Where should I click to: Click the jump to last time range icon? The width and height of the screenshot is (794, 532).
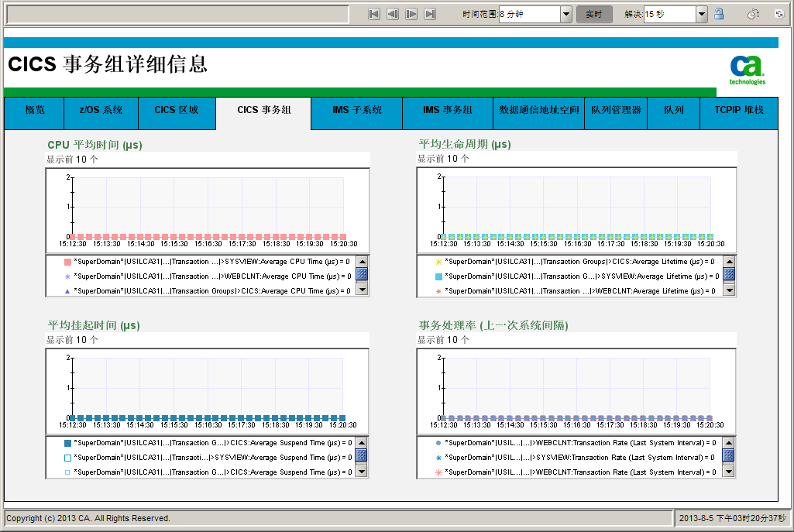(x=430, y=14)
